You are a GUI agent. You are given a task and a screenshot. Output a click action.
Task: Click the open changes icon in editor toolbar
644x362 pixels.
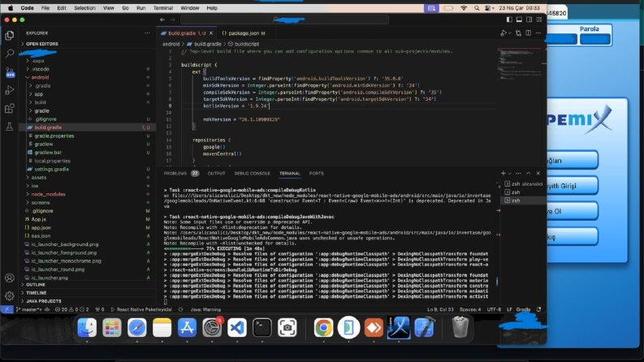(x=518, y=32)
